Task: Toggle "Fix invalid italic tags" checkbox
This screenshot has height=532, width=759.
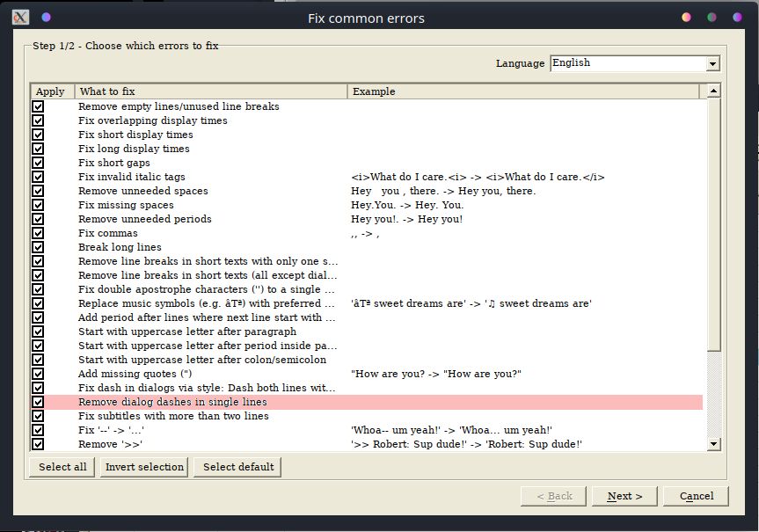Action: 37,176
